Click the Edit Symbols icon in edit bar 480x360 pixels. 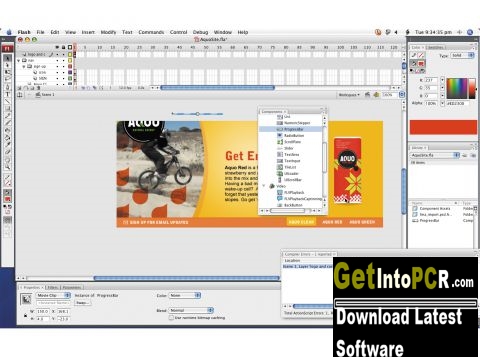coord(376,95)
